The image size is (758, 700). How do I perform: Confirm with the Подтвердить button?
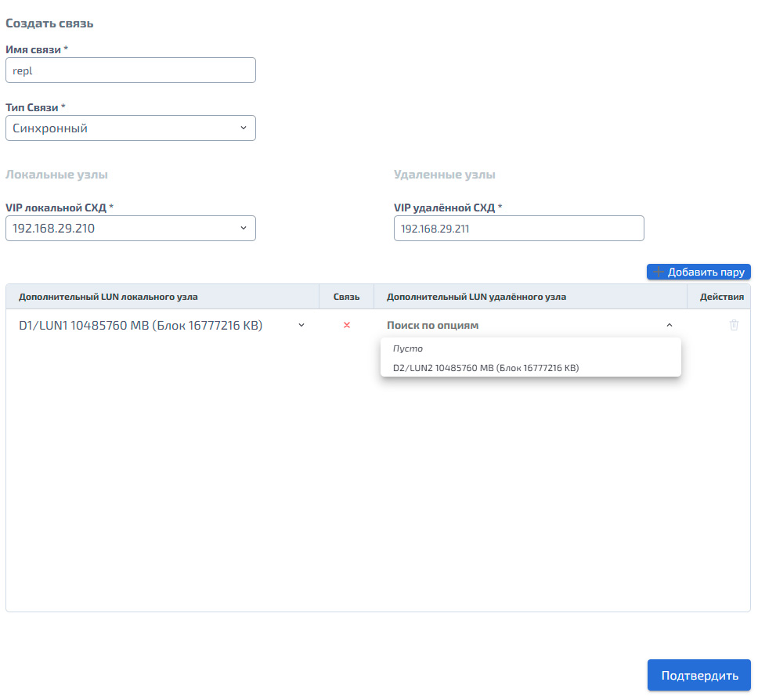click(x=699, y=675)
